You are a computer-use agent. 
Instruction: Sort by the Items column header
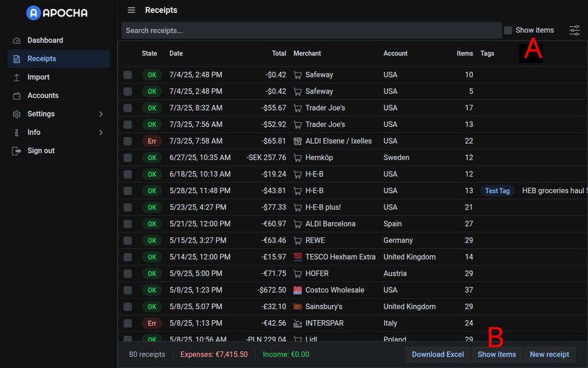click(x=465, y=54)
